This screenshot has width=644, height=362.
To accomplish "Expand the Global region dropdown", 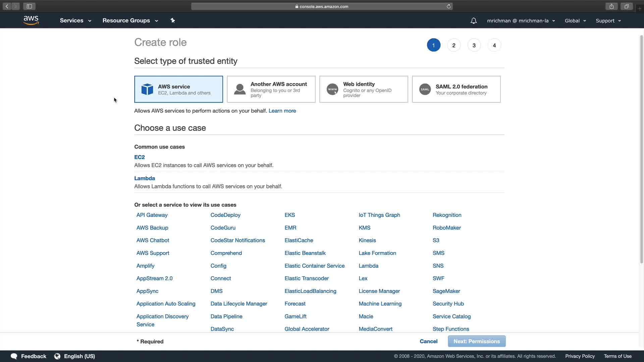I will (x=575, y=21).
